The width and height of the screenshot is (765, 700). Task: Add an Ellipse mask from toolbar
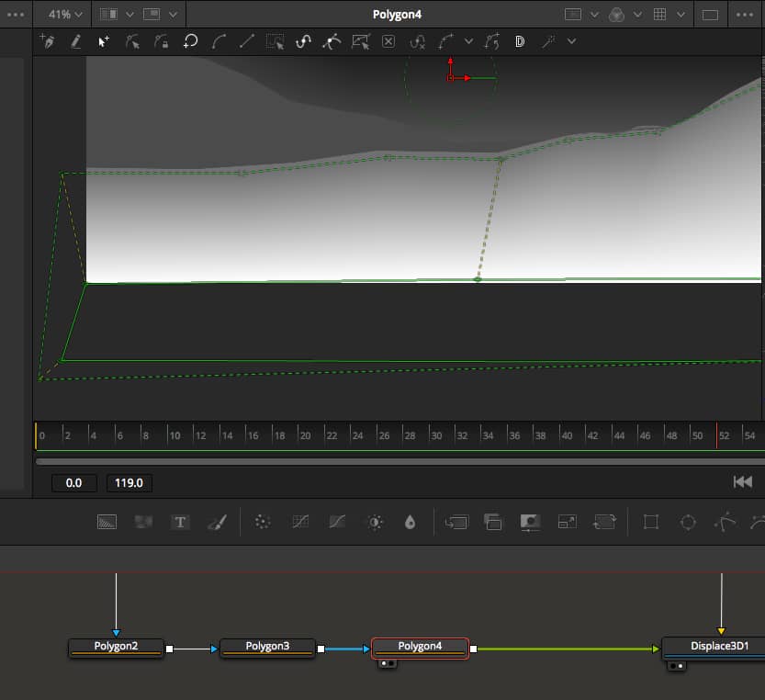coord(688,522)
